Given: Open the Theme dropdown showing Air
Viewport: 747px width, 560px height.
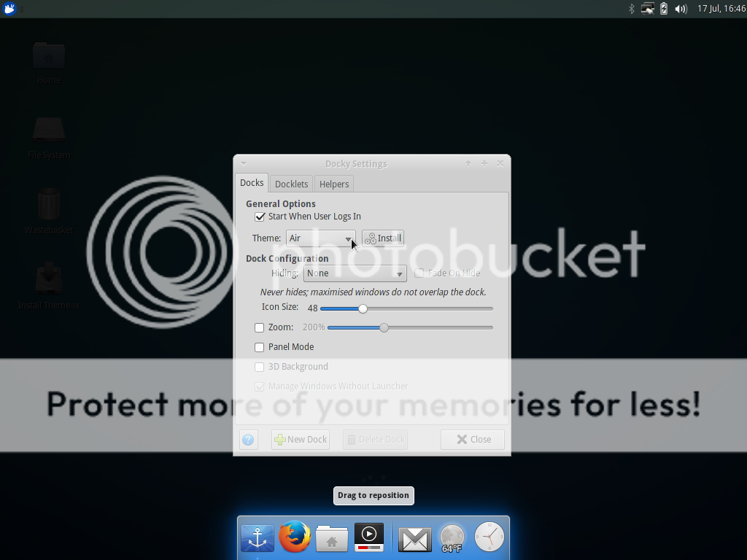Looking at the screenshot, I should [x=320, y=238].
